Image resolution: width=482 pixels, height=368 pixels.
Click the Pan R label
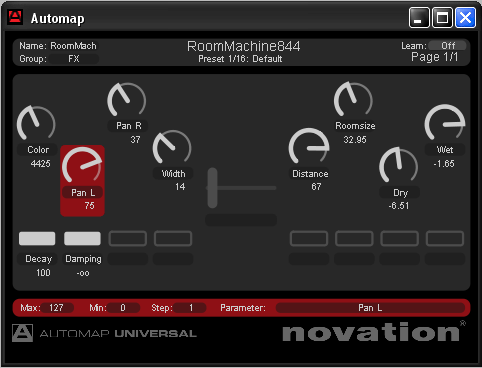(129, 126)
